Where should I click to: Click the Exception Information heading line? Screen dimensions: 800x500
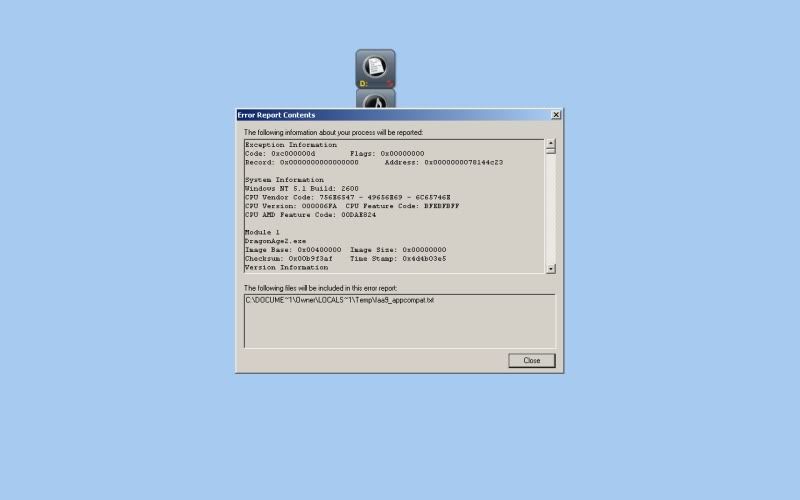[291, 145]
